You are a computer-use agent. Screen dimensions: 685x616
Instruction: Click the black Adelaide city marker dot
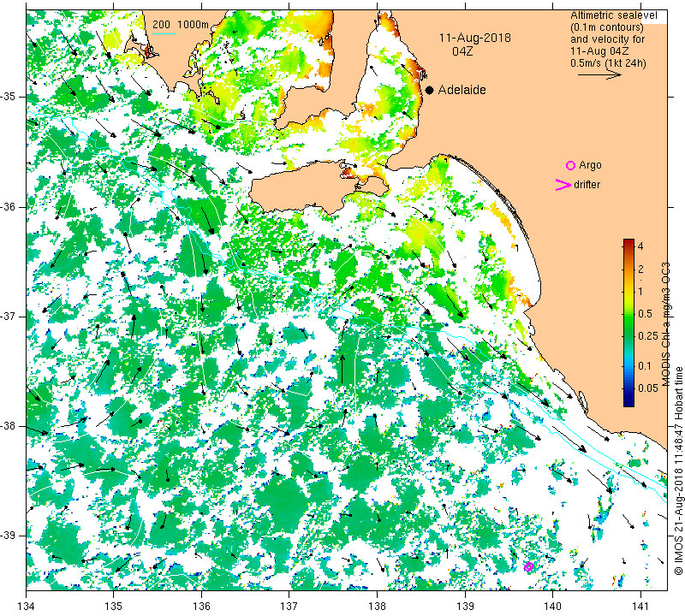430,90
